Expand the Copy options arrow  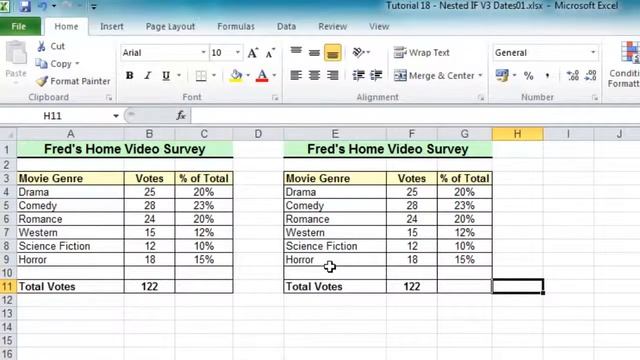[x=77, y=64]
